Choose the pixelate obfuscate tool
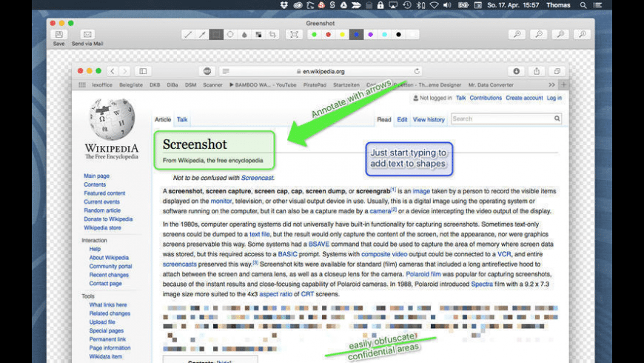Viewport: 644px width, 363px height. pyautogui.click(x=258, y=35)
